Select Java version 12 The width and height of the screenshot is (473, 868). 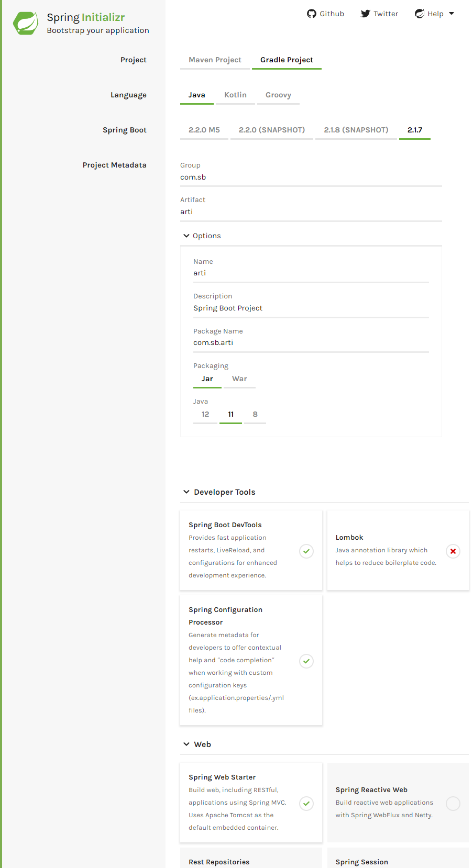pyautogui.click(x=205, y=415)
